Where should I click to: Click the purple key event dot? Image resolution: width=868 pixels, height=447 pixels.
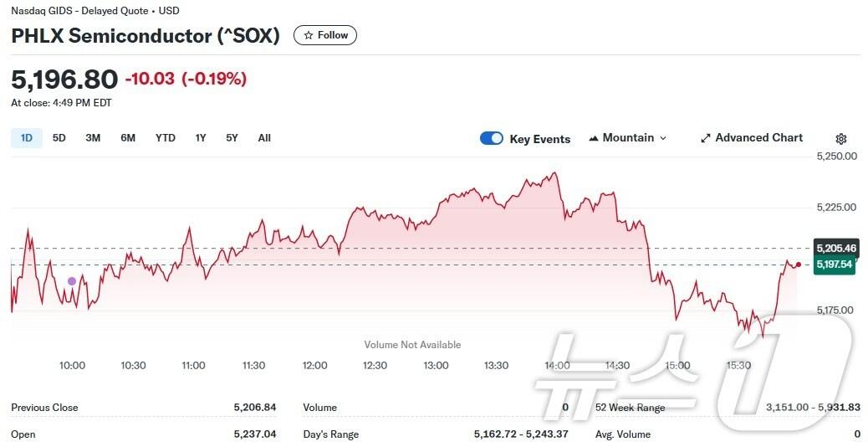click(x=72, y=281)
